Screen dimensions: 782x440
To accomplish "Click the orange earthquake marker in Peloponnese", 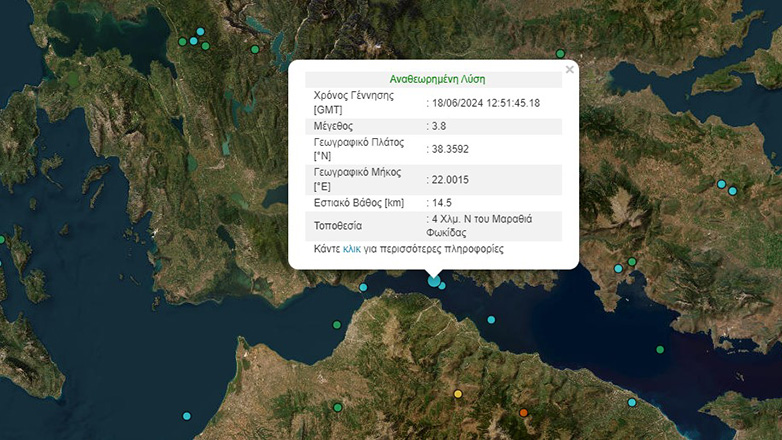I will (x=523, y=413).
